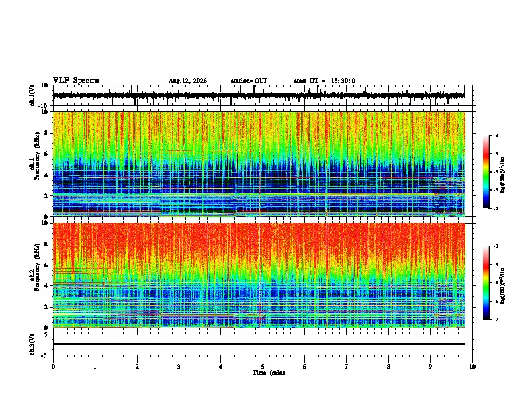532x411 pixels.
Task: Click the time axis tick label "1"
Action: click(x=95, y=367)
